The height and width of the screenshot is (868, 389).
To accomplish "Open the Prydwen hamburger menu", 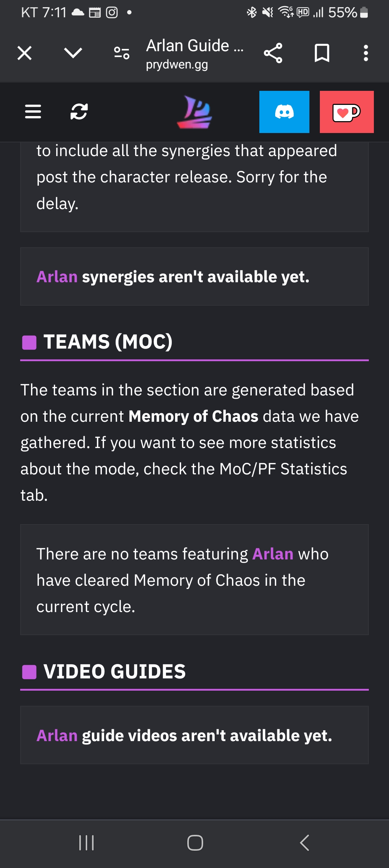I will [x=33, y=112].
